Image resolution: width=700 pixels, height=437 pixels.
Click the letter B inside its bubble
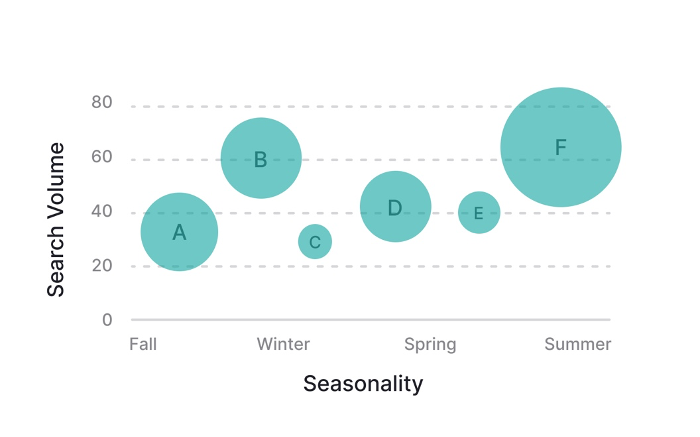(x=260, y=159)
